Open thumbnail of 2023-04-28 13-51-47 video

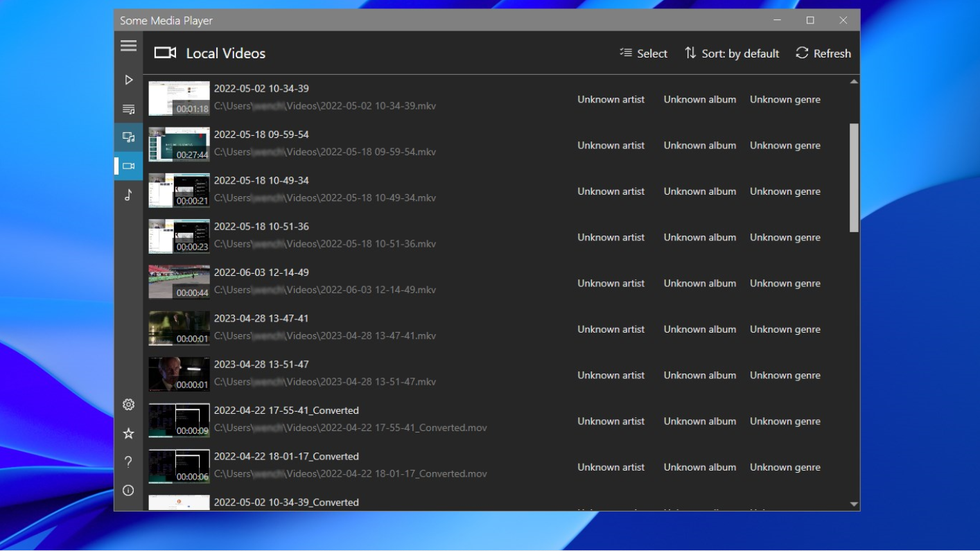(179, 374)
